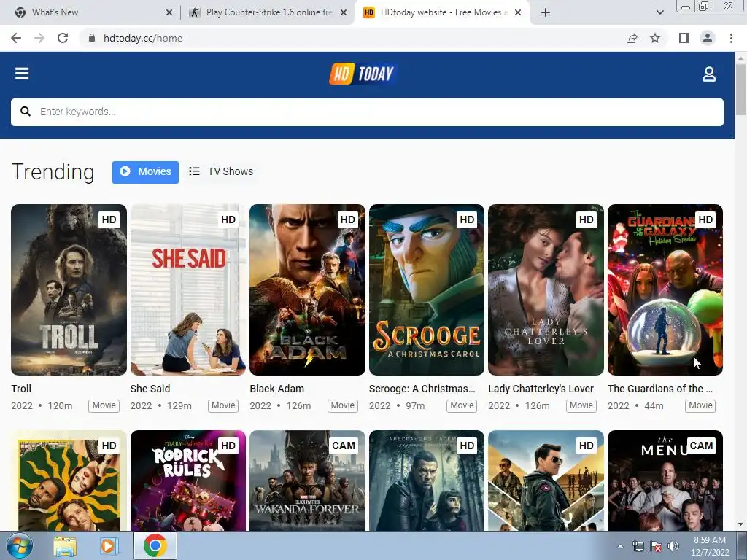747x560 pixels.
Task: Close the HDtoday tab
Action: point(519,12)
